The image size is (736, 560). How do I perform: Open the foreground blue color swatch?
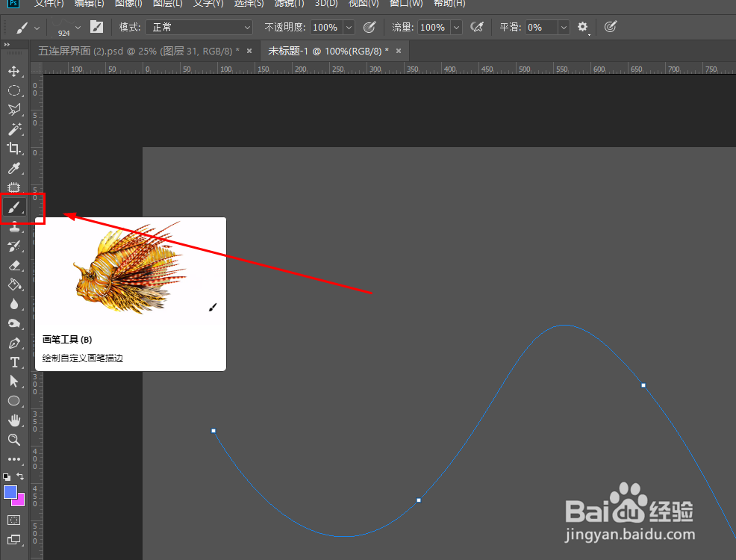coord(10,492)
